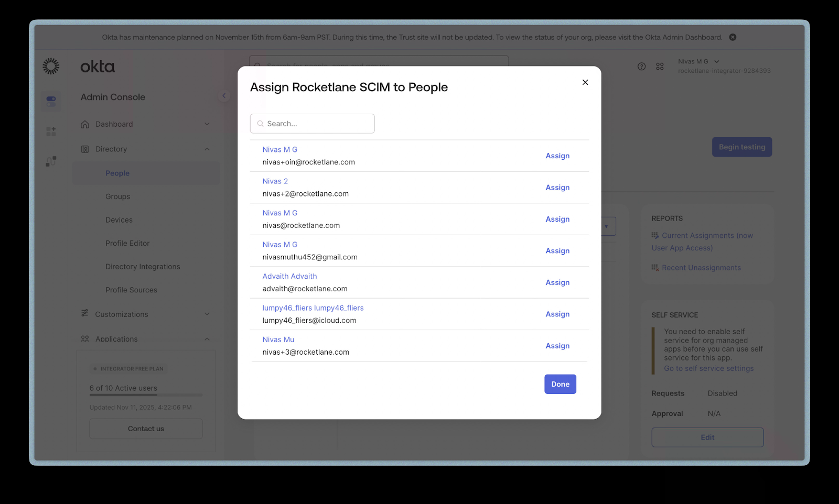Open Groups in Directory
This screenshot has height=504, width=839.
tap(117, 196)
